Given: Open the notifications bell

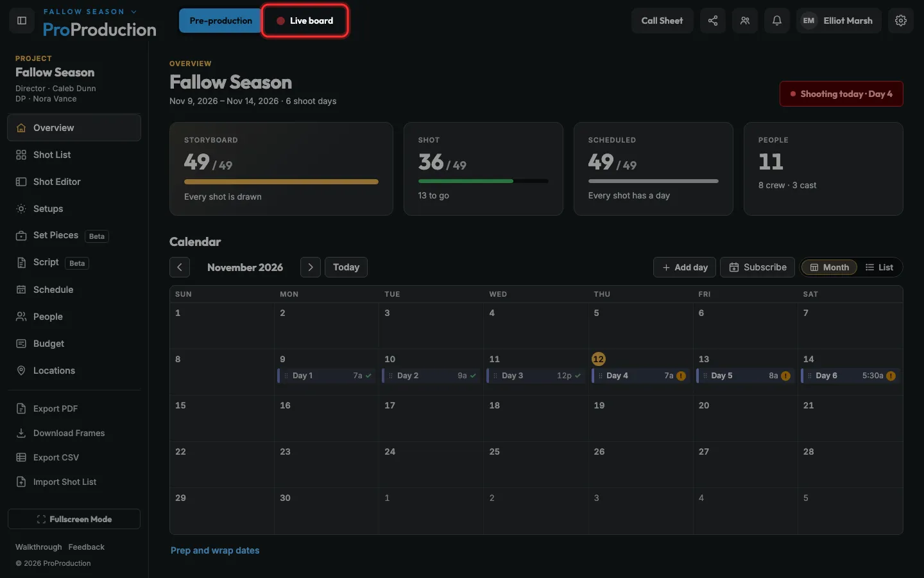Looking at the screenshot, I should point(777,21).
